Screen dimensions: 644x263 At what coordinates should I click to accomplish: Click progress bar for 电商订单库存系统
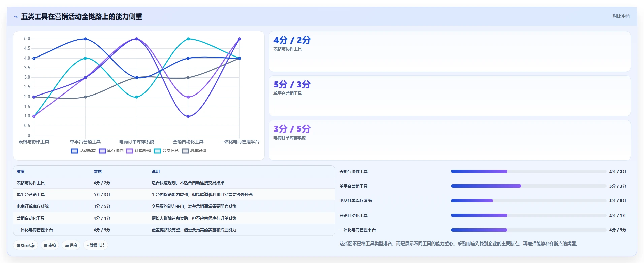click(528, 201)
